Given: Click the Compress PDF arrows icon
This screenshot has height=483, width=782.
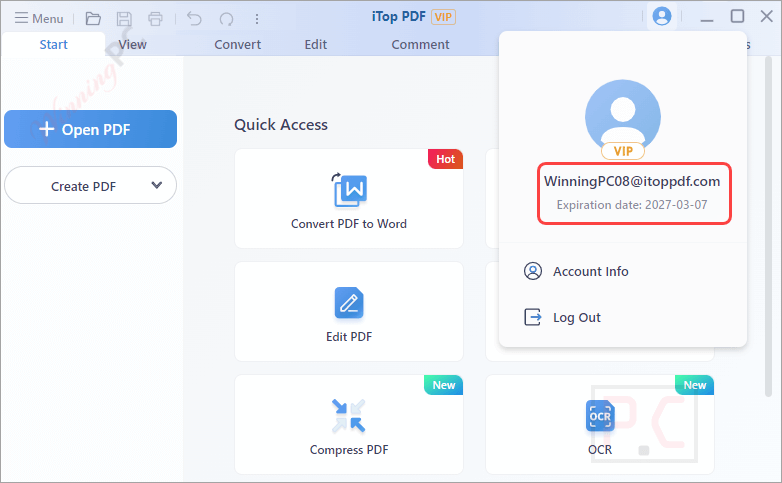Looking at the screenshot, I should (349, 416).
